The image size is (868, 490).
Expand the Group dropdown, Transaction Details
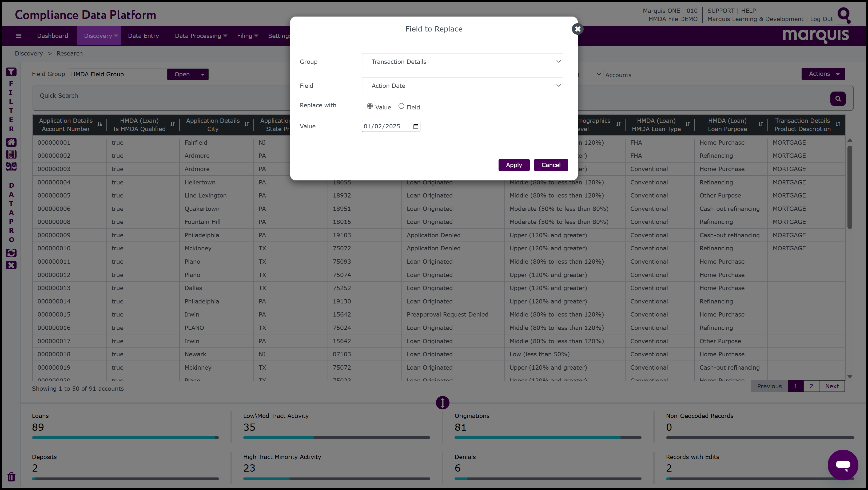tap(462, 62)
